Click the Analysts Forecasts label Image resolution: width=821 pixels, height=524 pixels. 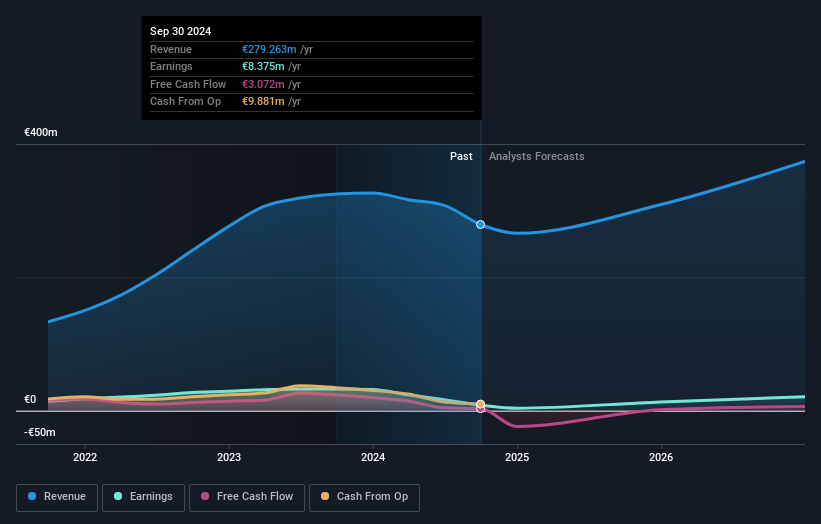tap(537, 156)
